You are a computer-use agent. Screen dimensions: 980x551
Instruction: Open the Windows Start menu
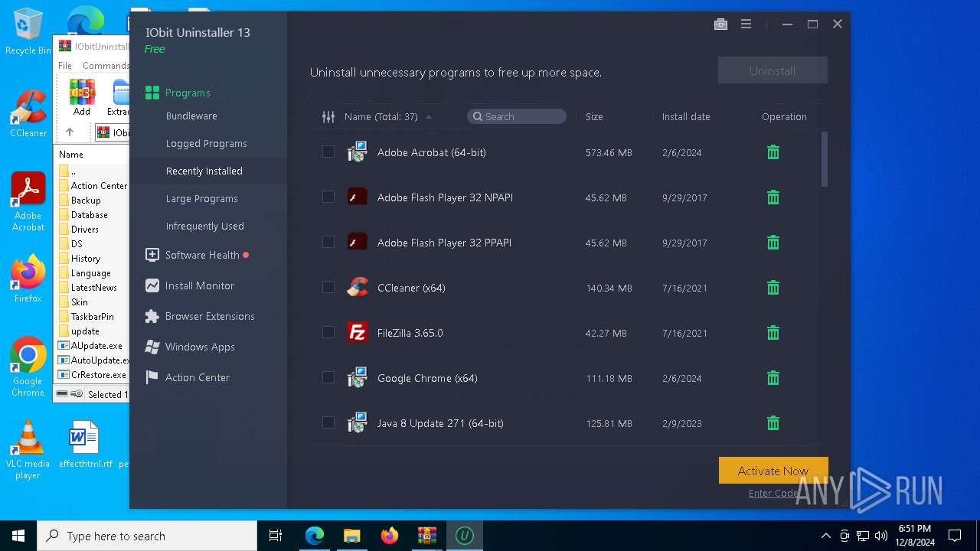coord(18,536)
